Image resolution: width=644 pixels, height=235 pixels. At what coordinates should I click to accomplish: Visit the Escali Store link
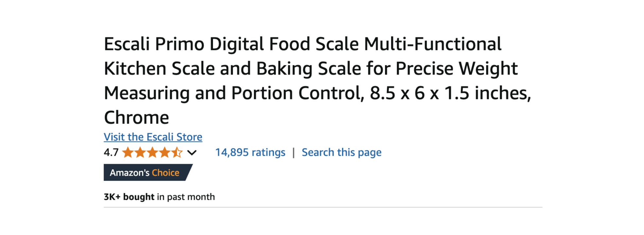[x=153, y=137]
